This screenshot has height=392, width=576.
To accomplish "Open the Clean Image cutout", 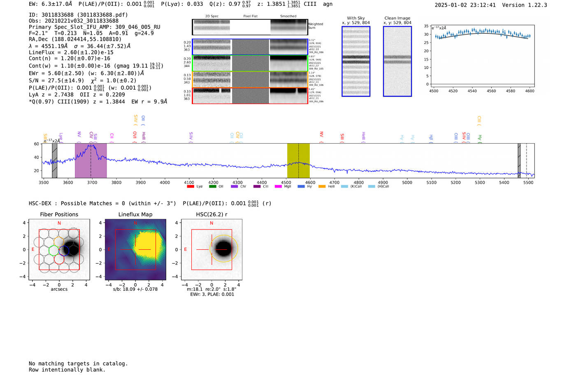I will (397, 61).
